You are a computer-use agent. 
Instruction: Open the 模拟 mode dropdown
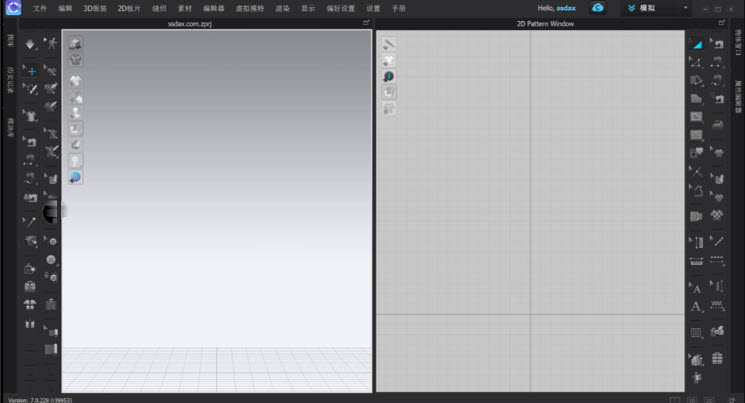pyautogui.click(x=657, y=8)
